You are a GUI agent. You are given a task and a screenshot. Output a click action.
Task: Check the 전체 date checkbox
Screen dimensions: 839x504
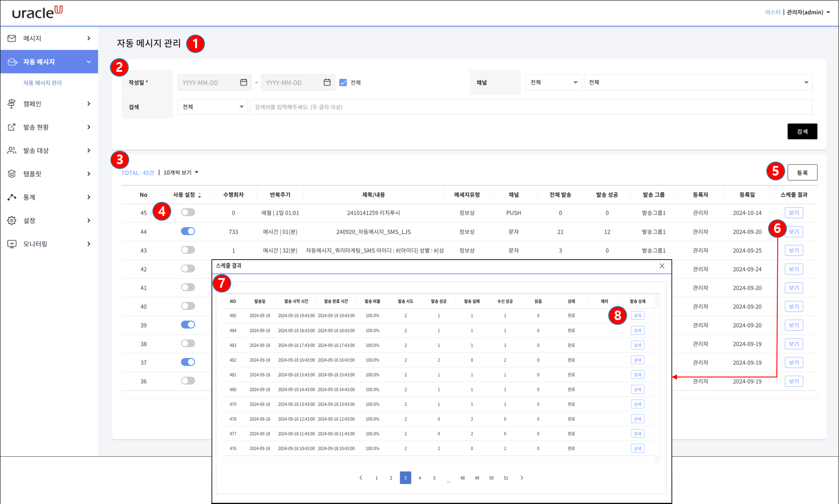343,82
